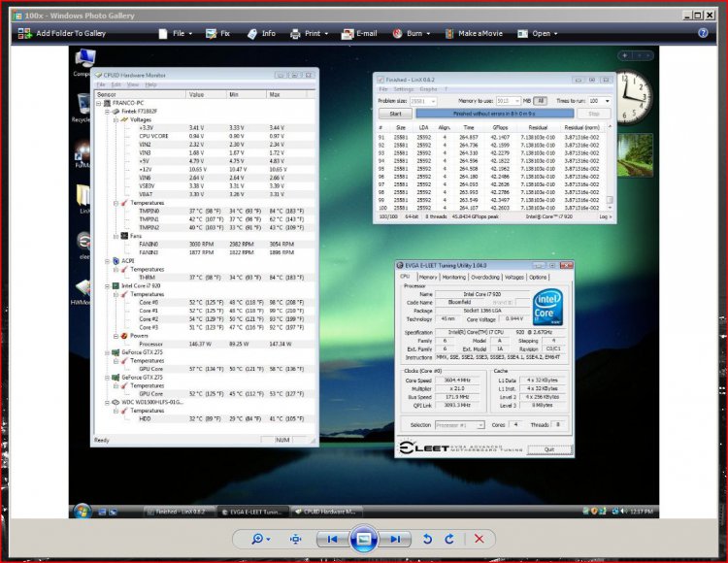Go to the next photo

click(x=395, y=539)
